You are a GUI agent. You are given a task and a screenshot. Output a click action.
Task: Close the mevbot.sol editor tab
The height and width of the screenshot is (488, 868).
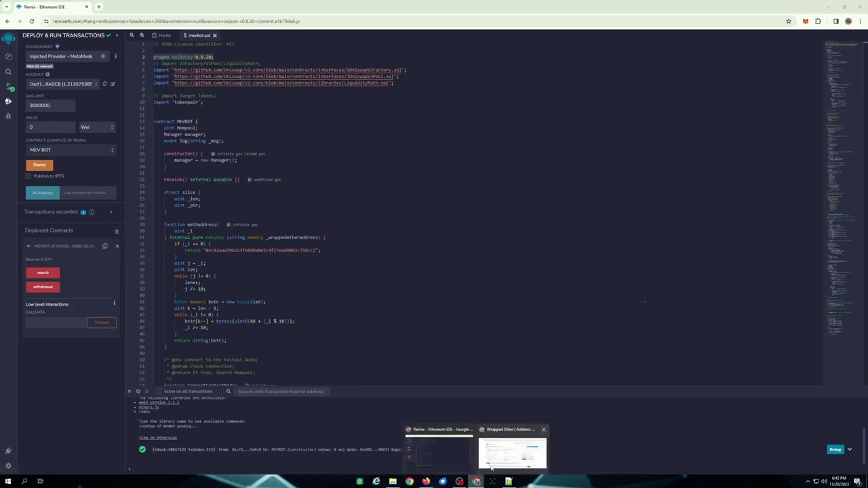pyautogui.click(x=215, y=35)
